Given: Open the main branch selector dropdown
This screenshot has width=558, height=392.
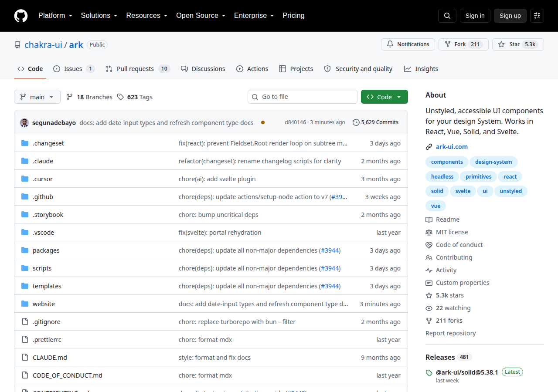Looking at the screenshot, I should (37, 97).
